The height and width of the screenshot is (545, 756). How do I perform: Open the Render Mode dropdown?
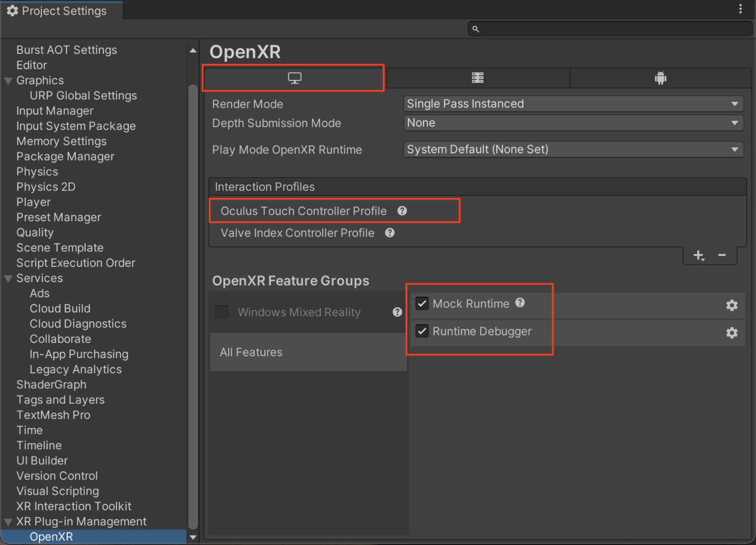point(573,104)
